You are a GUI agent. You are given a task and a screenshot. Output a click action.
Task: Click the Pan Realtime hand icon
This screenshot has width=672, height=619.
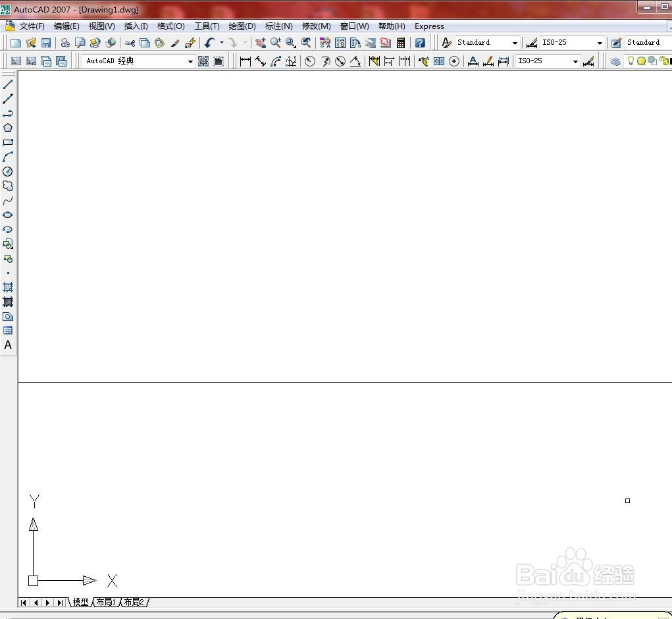point(260,42)
